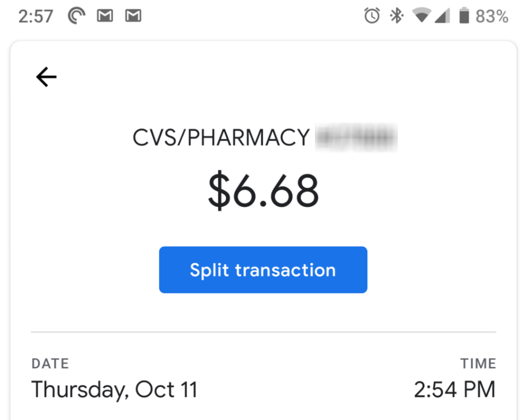Viewport: 527px width, 420px height.
Task: Tap the alarm clock status icon
Action: click(x=372, y=16)
